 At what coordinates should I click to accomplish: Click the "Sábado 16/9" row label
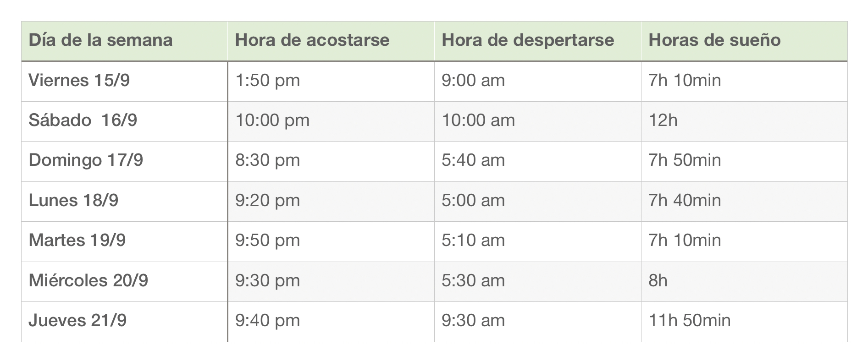coord(83,120)
